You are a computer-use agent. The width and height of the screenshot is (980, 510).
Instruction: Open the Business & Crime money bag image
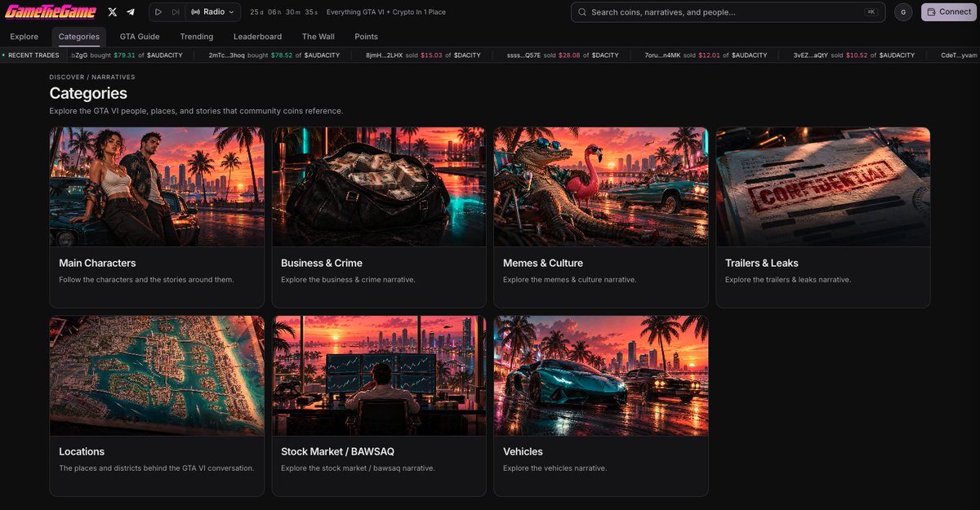pyautogui.click(x=379, y=187)
